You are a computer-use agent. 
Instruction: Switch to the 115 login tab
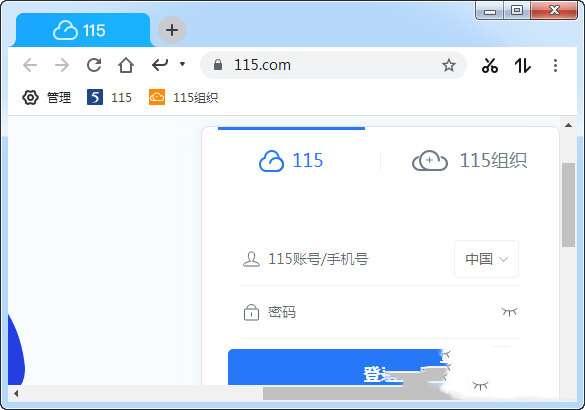291,161
